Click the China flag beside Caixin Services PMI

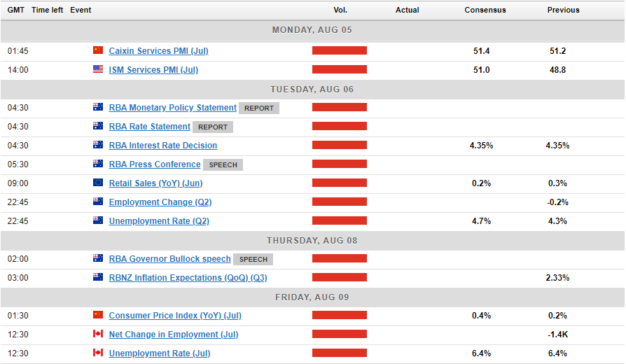(98, 50)
